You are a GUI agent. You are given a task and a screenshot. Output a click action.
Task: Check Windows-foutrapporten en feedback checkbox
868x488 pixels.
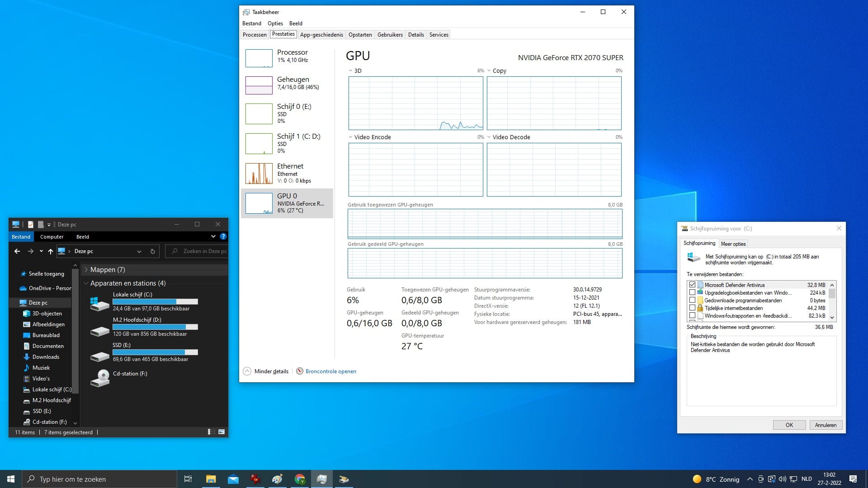coord(692,315)
